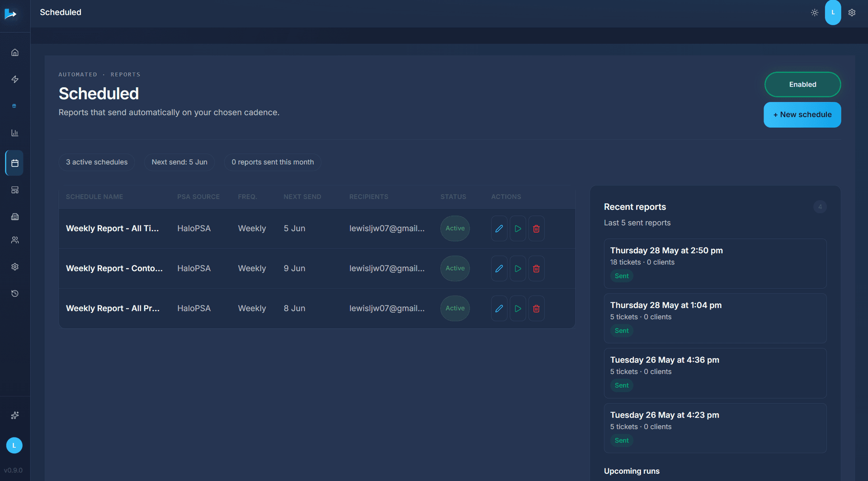Screen dimensions: 868x481
Task: Click the app logo at top left
Action: tap(10, 14)
